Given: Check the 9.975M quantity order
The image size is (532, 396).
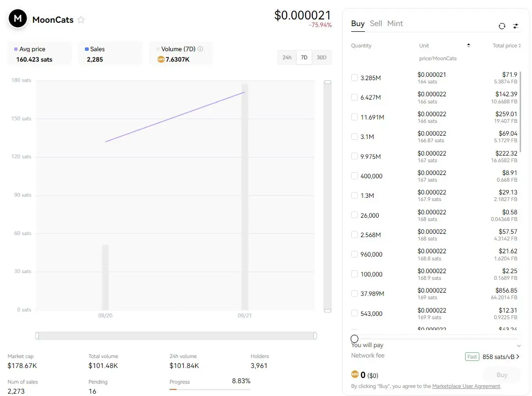Looking at the screenshot, I should [x=355, y=156].
